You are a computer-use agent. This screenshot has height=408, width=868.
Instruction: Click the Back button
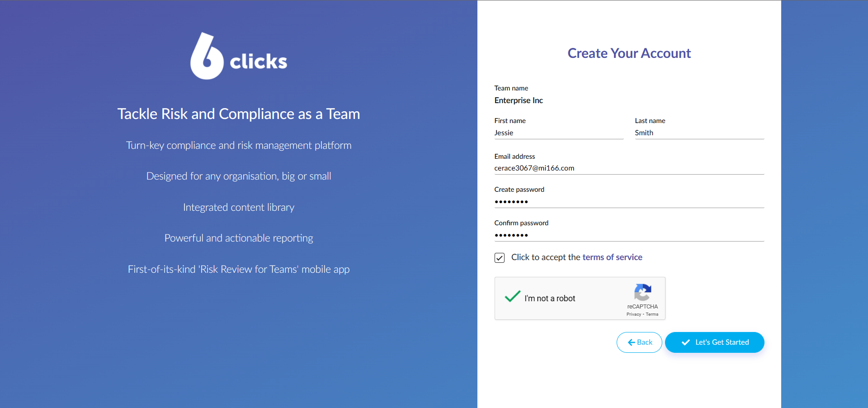tap(639, 342)
